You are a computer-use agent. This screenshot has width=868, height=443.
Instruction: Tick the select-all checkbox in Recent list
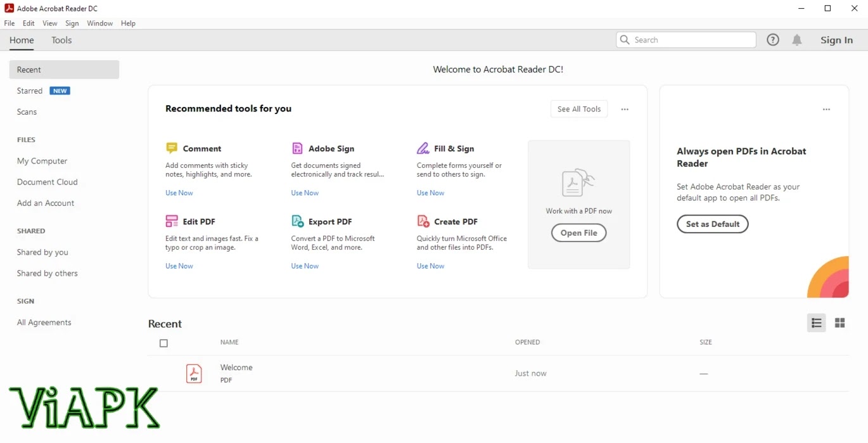pyautogui.click(x=163, y=343)
